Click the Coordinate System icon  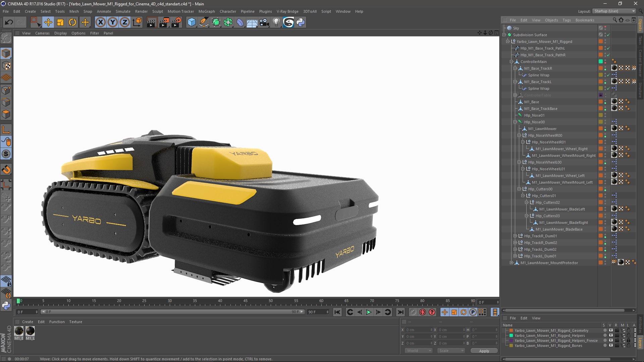pyautogui.click(x=137, y=22)
